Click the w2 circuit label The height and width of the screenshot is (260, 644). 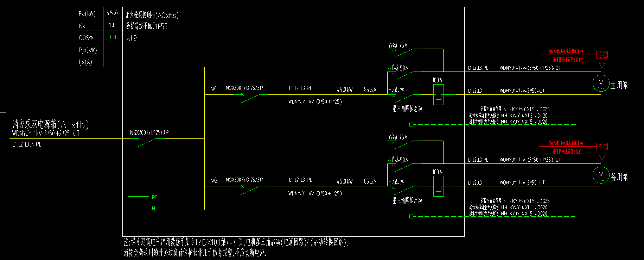pos(214,180)
